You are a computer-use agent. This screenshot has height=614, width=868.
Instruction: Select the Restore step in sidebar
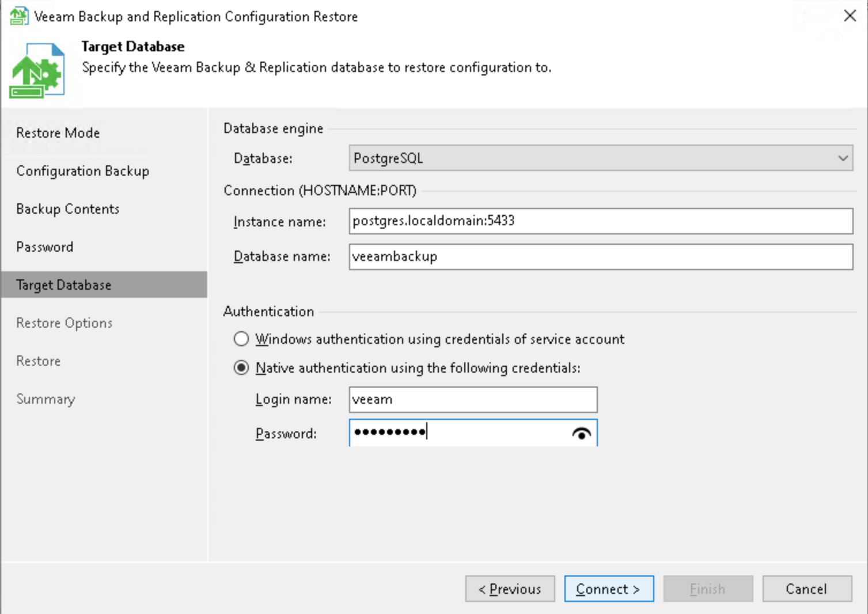39,361
